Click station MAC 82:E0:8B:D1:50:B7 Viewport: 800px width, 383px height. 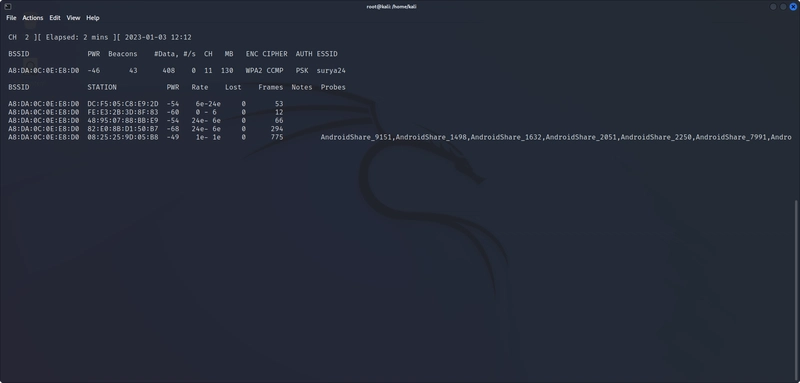pos(123,129)
